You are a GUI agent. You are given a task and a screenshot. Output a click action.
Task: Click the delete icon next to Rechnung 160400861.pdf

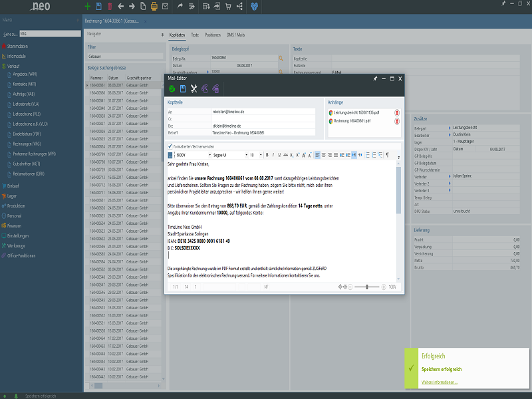pos(397,122)
